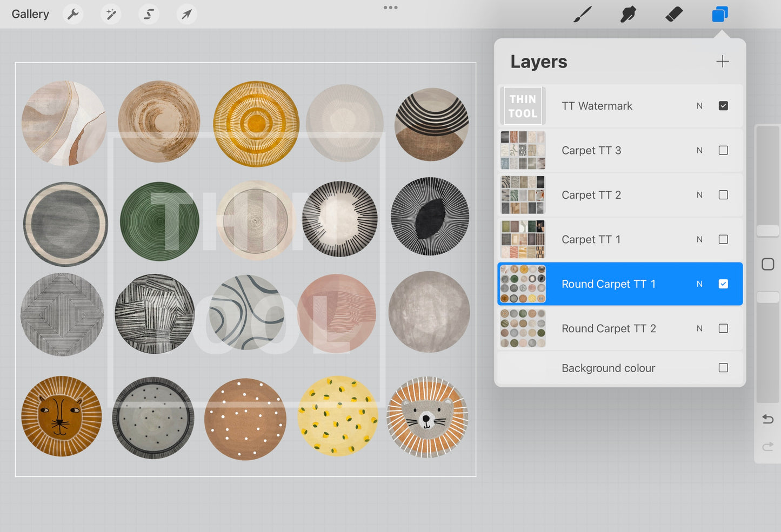Open blend mode N for Carpet TT 2
Image resolution: width=781 pixels, height=532 pixels.
pos(699,194)
